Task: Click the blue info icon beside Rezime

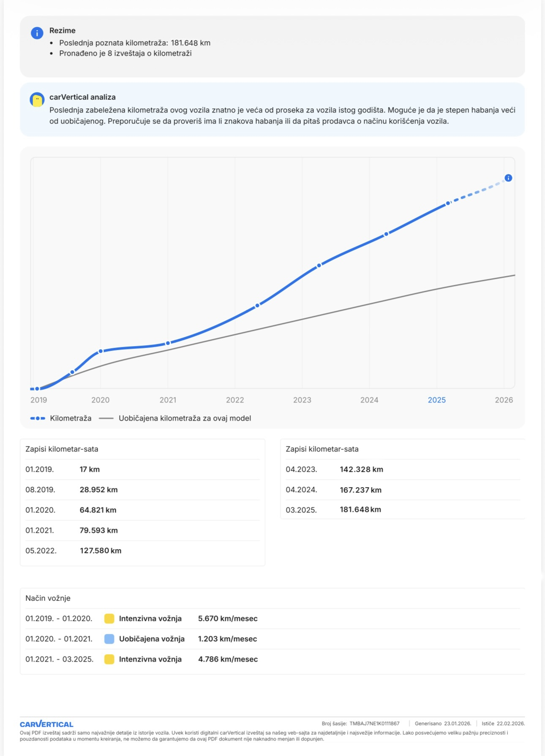Action: click(x=37, y=33)
